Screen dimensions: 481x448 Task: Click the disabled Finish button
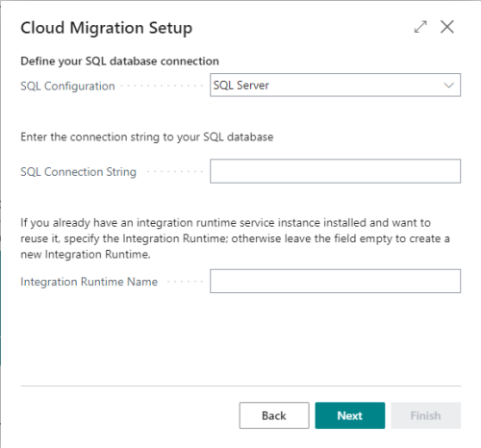point(426,415)
